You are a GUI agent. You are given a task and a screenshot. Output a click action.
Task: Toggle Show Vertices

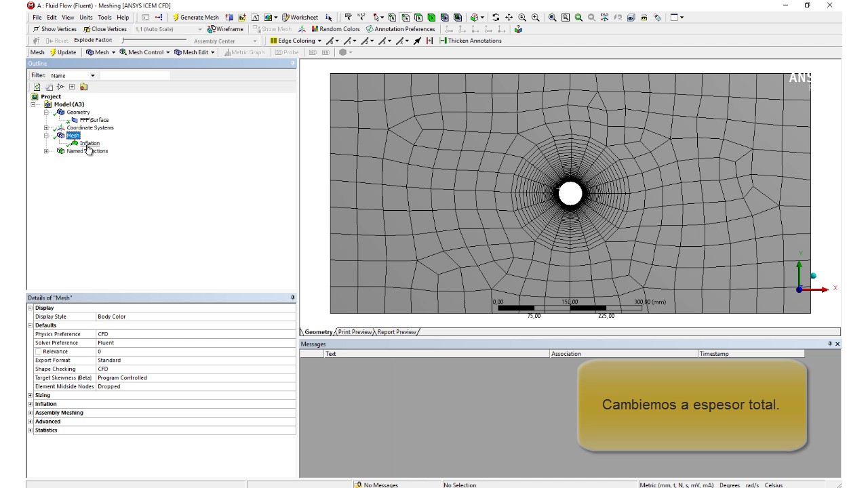point(55,29)
